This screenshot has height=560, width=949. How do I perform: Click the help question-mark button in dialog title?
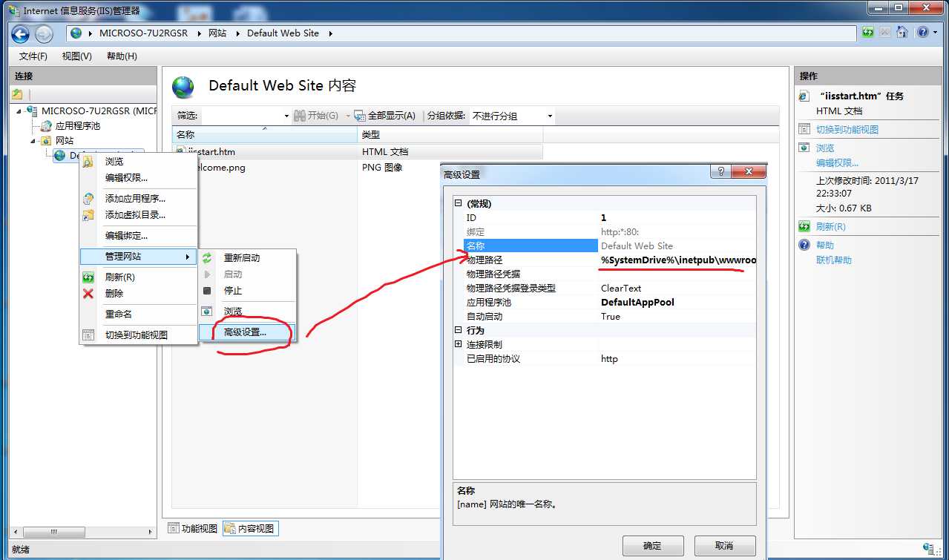720,171
